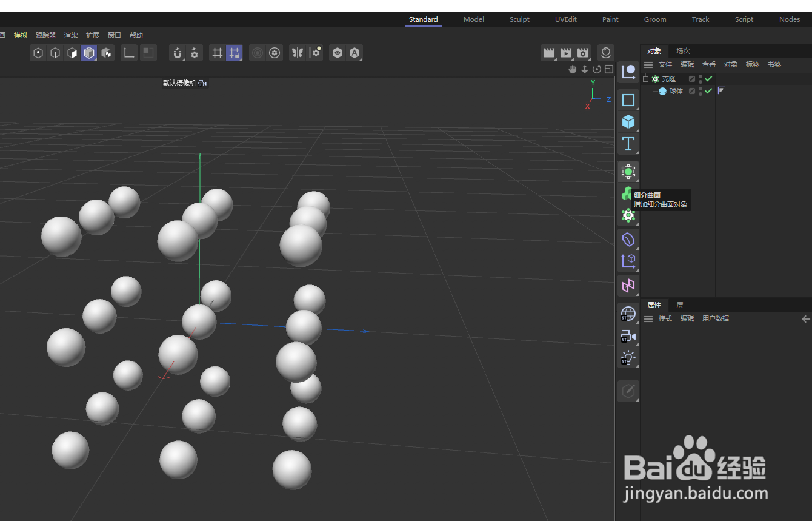Disable the 球体 object's green checkmark
Image resolution: width=812 pixels, height=521 pixels.
[708, 90]
